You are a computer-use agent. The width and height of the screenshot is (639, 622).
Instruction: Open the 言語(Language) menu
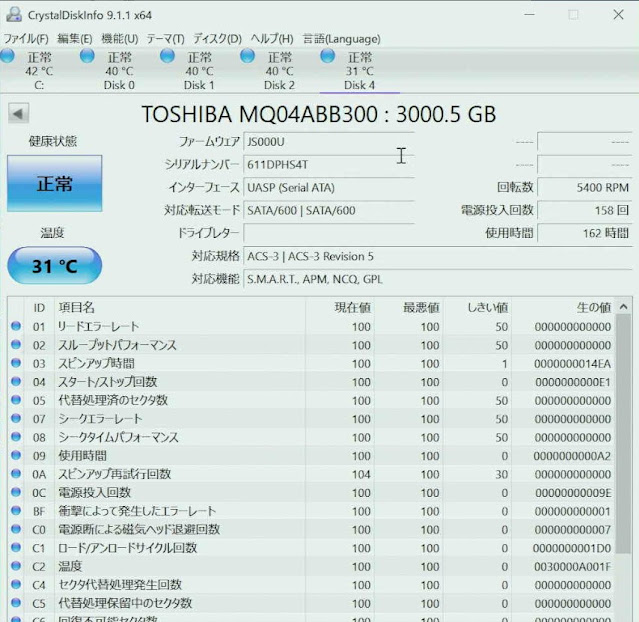pyautogui.click(x=342, y=39)
